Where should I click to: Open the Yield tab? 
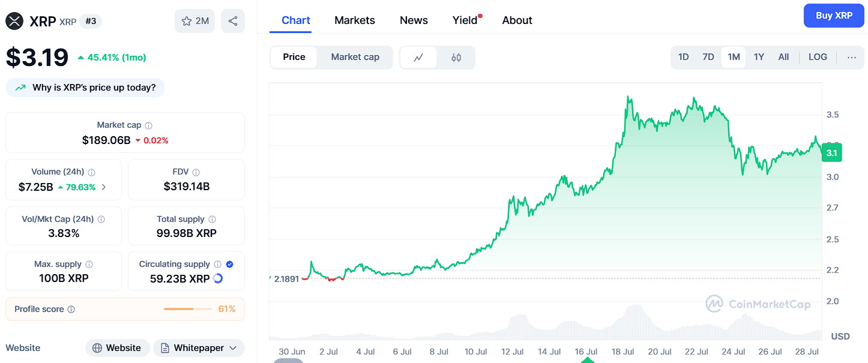click(x=465, y=20)
